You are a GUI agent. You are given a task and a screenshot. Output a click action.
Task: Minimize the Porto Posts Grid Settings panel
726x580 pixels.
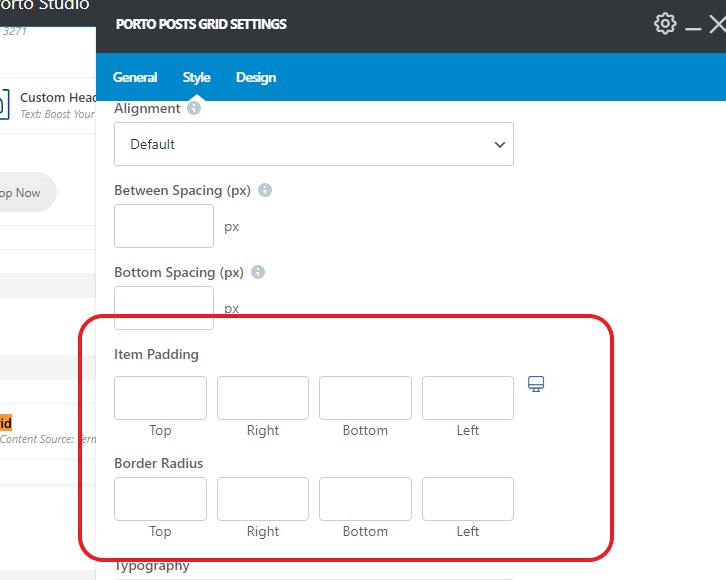point(693,26)
